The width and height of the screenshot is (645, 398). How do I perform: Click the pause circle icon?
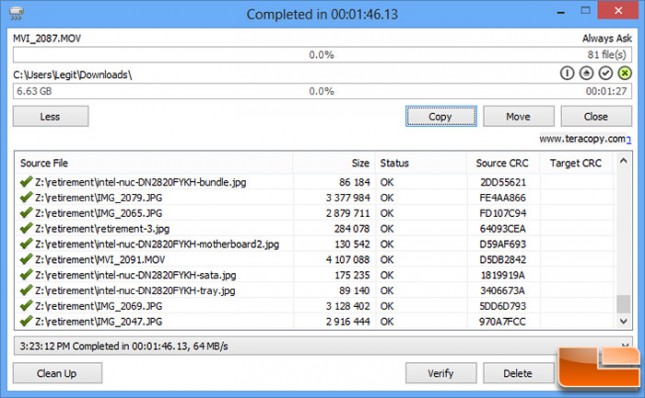point(567,73)
